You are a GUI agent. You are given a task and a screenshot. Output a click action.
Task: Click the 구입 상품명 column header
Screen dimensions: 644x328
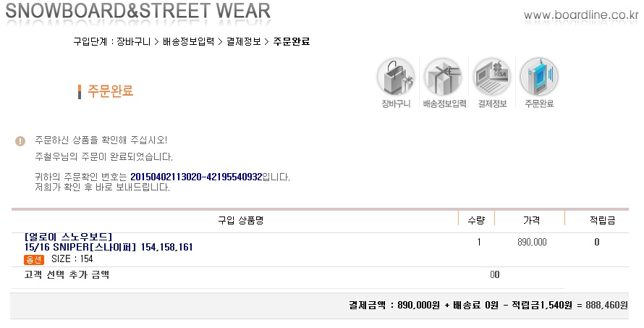[240, 220]
